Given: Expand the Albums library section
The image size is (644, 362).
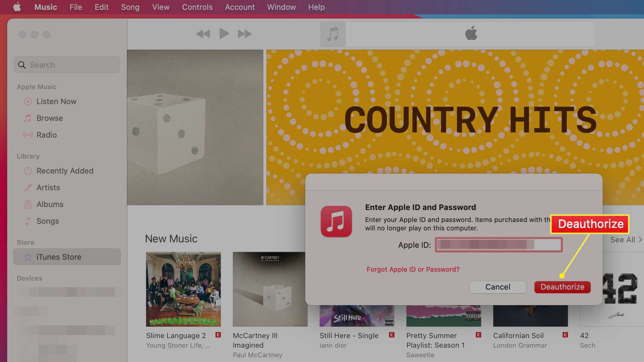Looking at the screenshot, I should click(x=50, y=204).
